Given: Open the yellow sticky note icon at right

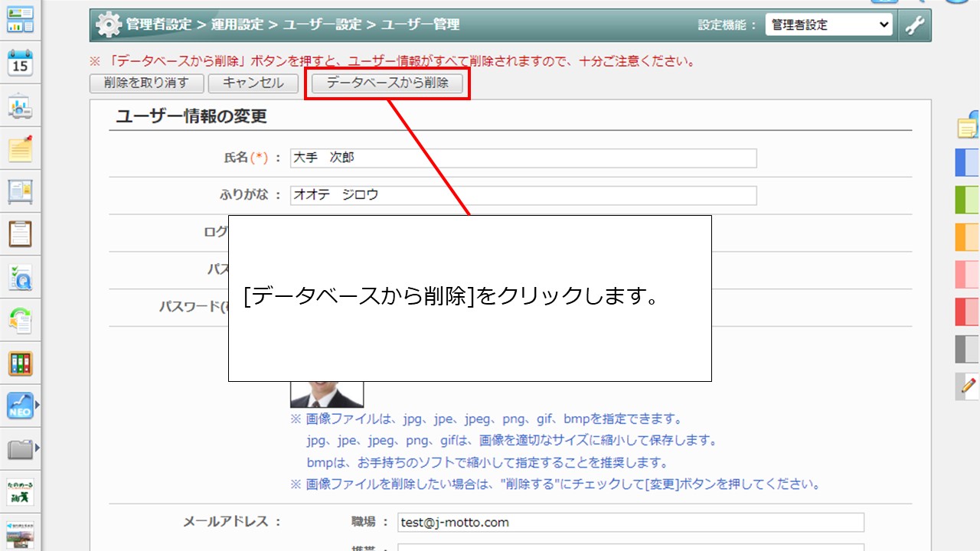Looking at the screenshot, I should [x=969, y=127].
